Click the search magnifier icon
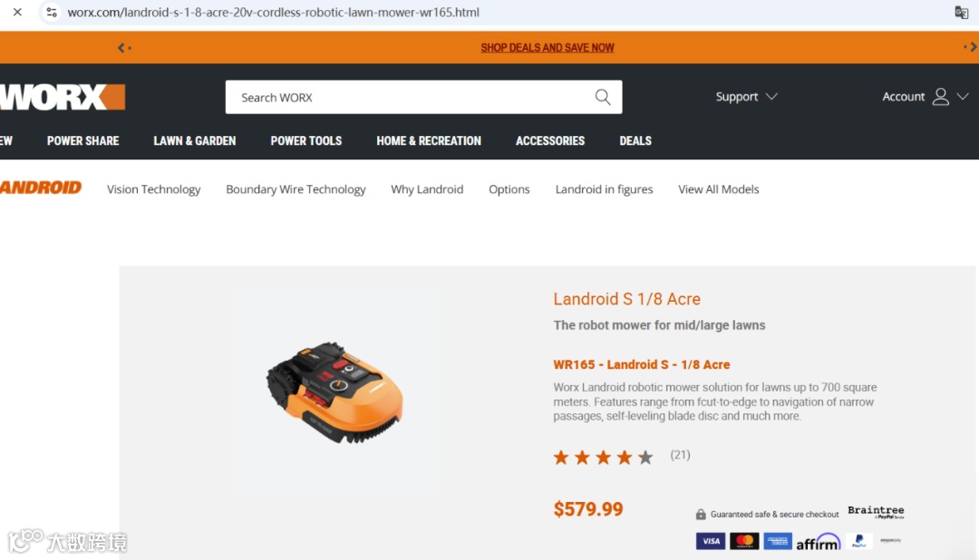This screenshot has height=560, width=979. [603, 97]
